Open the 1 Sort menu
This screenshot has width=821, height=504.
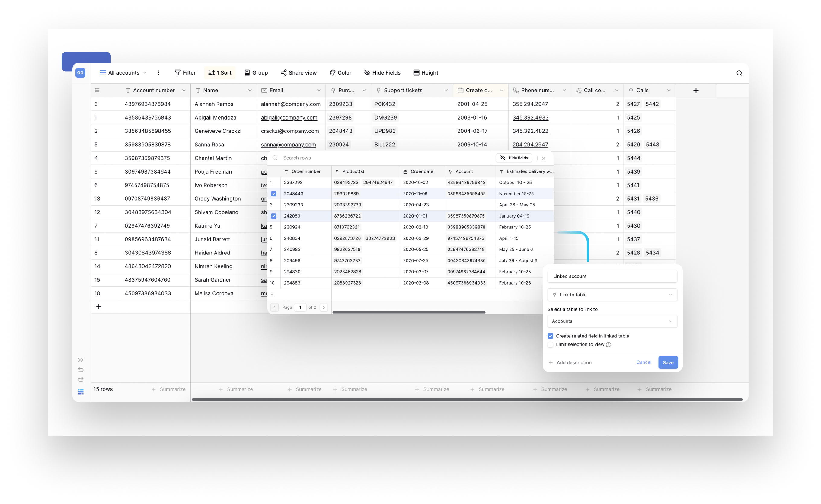click(x=220, y=73)
